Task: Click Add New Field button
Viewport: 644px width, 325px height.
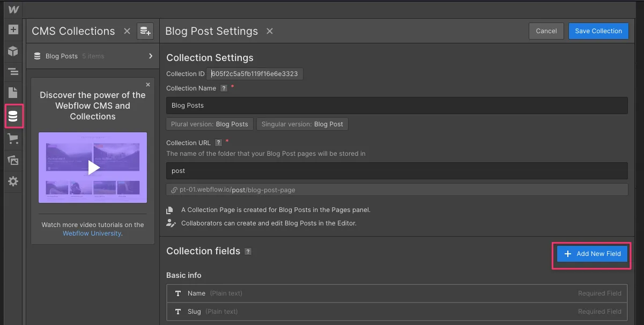Action: coord(592,254)
